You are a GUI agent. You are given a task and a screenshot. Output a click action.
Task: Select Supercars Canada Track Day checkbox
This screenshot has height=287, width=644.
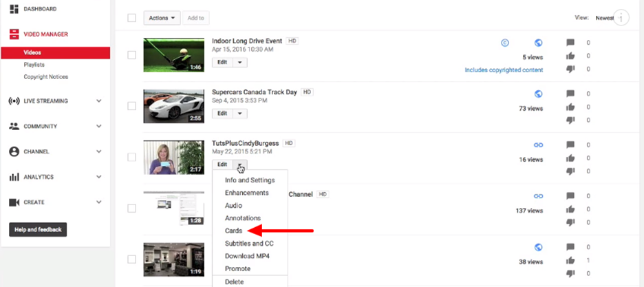(x=131, y=106)
